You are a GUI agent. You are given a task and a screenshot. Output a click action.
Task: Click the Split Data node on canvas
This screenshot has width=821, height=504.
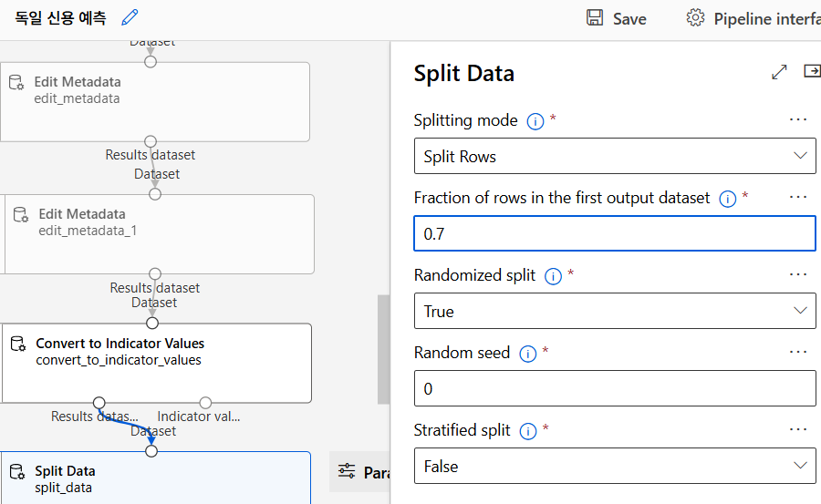[x=155, y=478]
